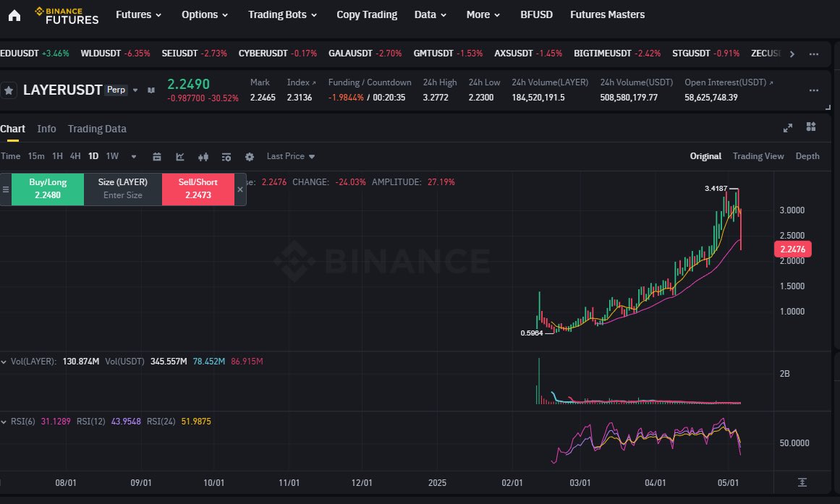Select AXSUSDT in the ticker bar
The width and height of the screenshot is (840, 504).
coord(528,54)
